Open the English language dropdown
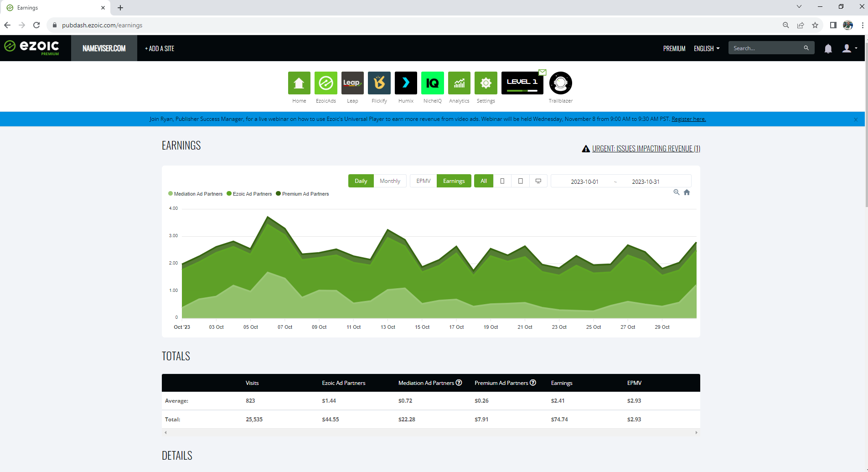 click(707, 48)
